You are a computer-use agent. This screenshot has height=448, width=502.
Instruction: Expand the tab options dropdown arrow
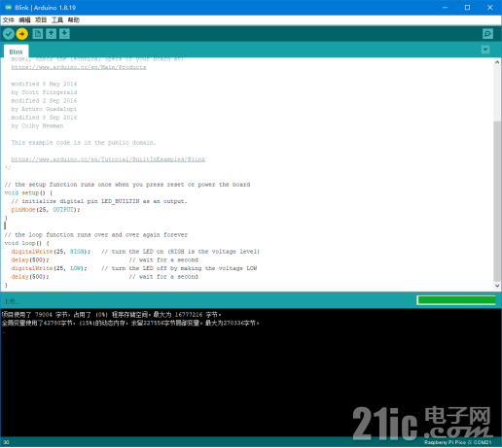point(485,50)
